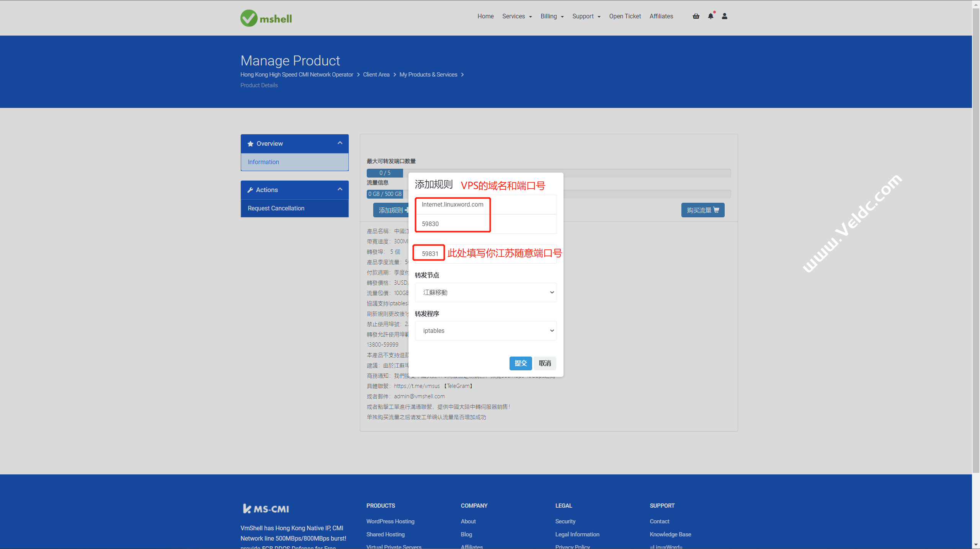Click the Overview star icon
This screenshot has height=549, width=980.
tap(250, 144)
